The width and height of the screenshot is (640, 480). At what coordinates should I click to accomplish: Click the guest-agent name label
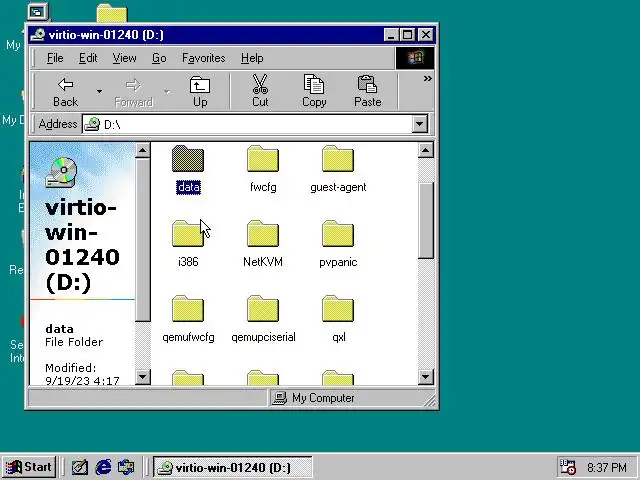(338, 187)
